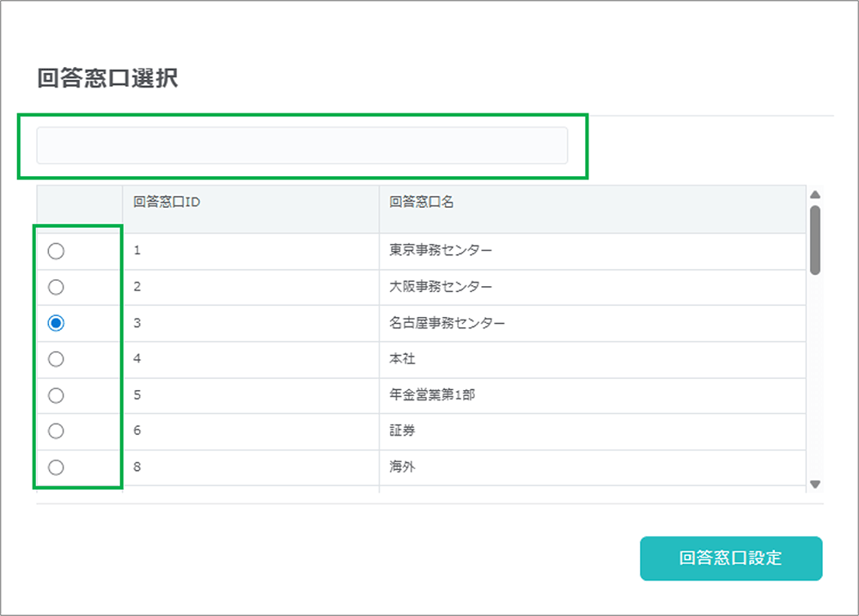Click the 東京事務センター name cell
This screenshot has height=616, width=859.
(441, 251)
